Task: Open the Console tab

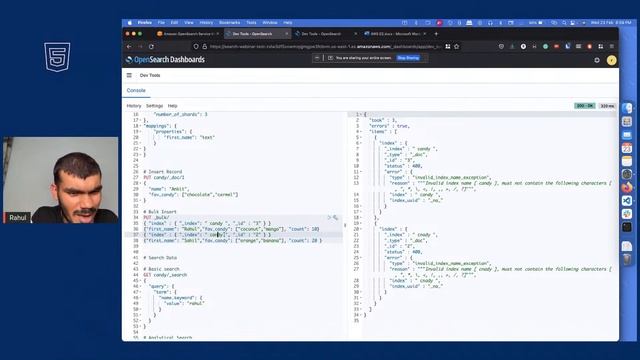Action: tap(136, 91)
